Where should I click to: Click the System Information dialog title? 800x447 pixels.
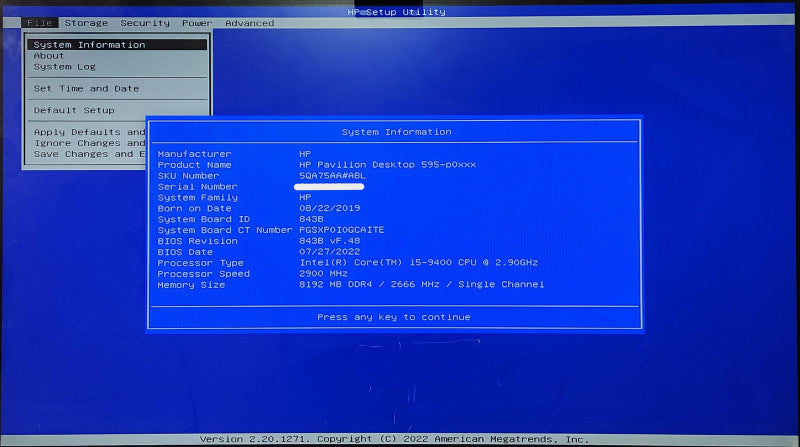point(396,132)
